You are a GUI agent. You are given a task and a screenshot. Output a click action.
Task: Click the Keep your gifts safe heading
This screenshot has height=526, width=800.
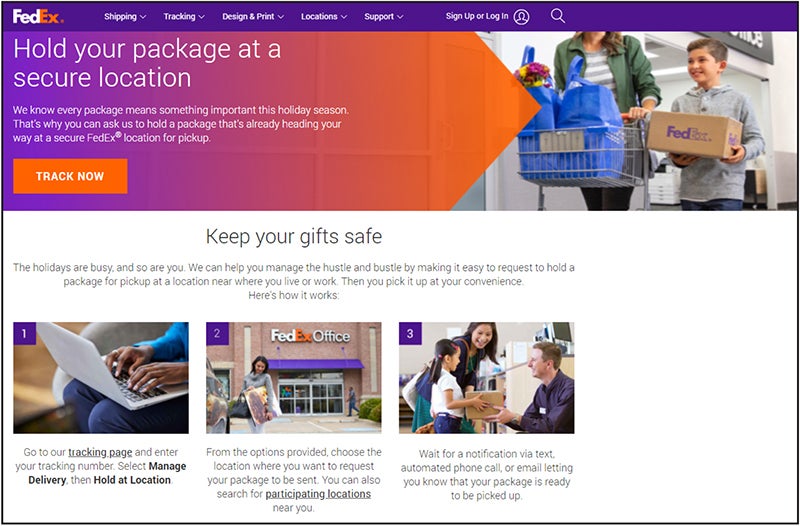tap(294, 237)
